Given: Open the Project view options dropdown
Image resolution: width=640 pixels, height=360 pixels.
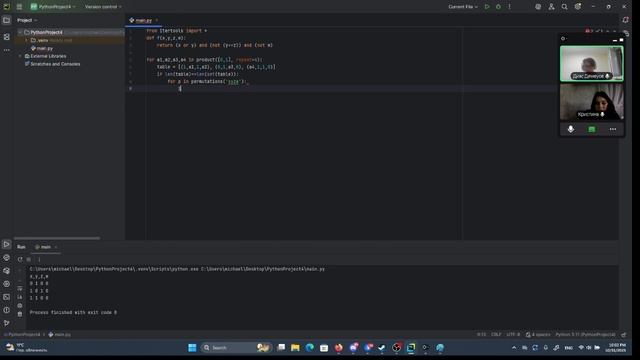Looking at the screenshot, I should point(27,20).
